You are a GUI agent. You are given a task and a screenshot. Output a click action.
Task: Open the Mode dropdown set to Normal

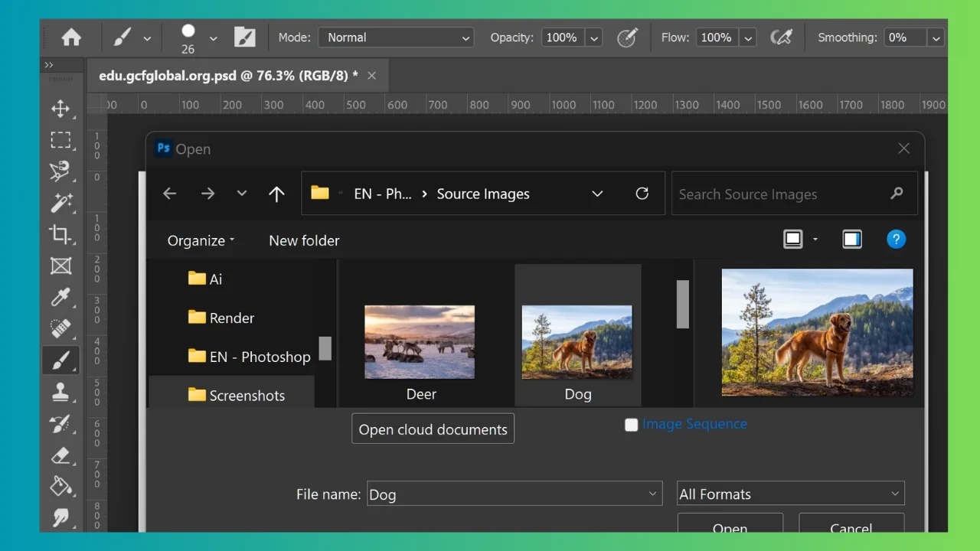(397, 37)
